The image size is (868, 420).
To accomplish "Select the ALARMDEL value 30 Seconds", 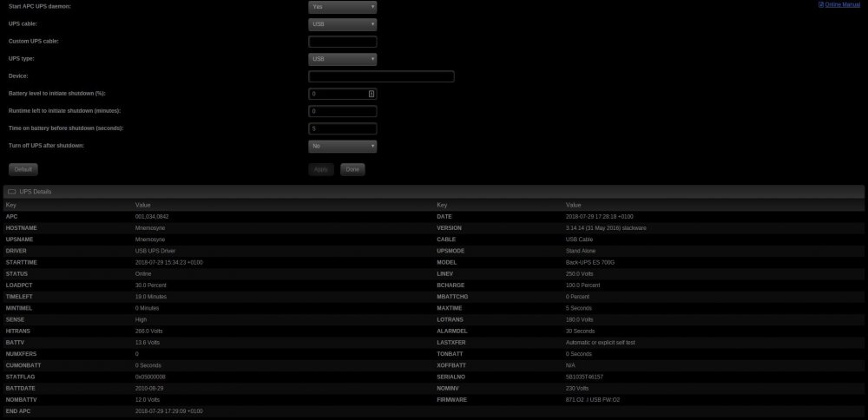I will click(x=580, y=331).
